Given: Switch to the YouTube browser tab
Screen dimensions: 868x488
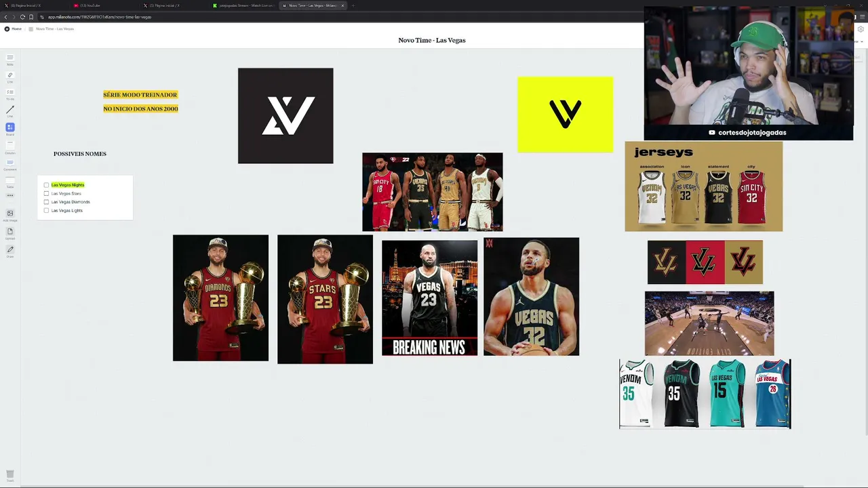Looking at the screenshot, I should (x=106, y=5).
